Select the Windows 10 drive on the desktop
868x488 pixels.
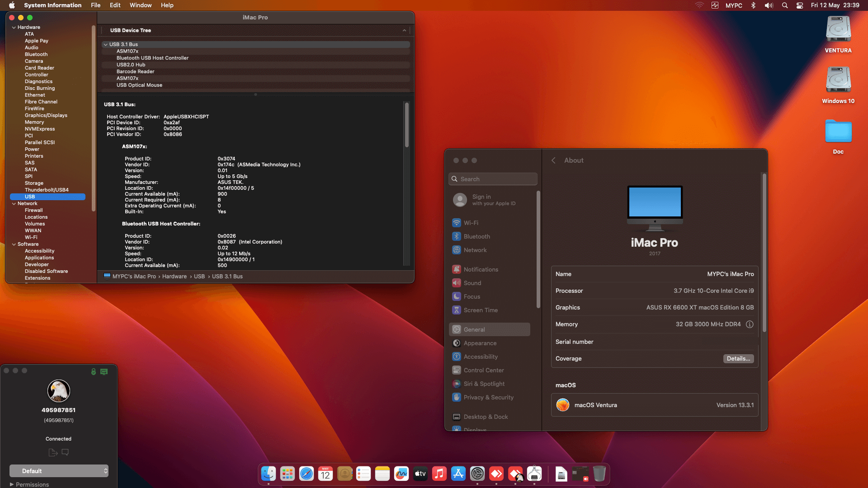(x=838, y=85)
